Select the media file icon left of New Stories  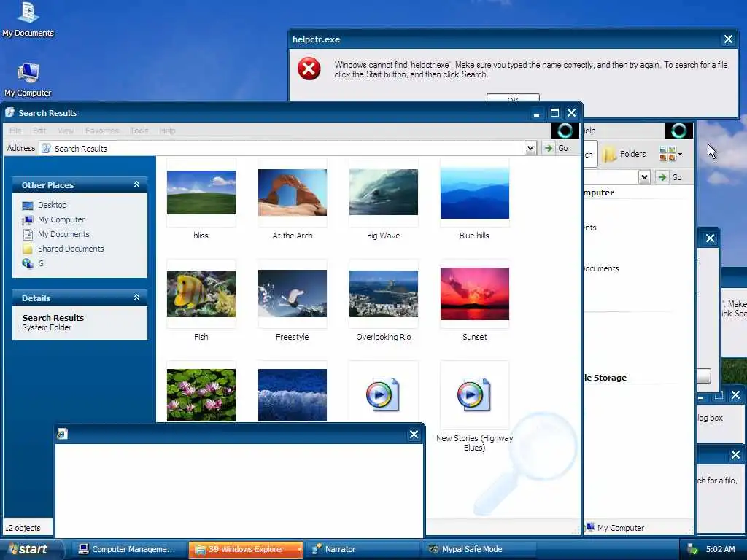(382, 394)
